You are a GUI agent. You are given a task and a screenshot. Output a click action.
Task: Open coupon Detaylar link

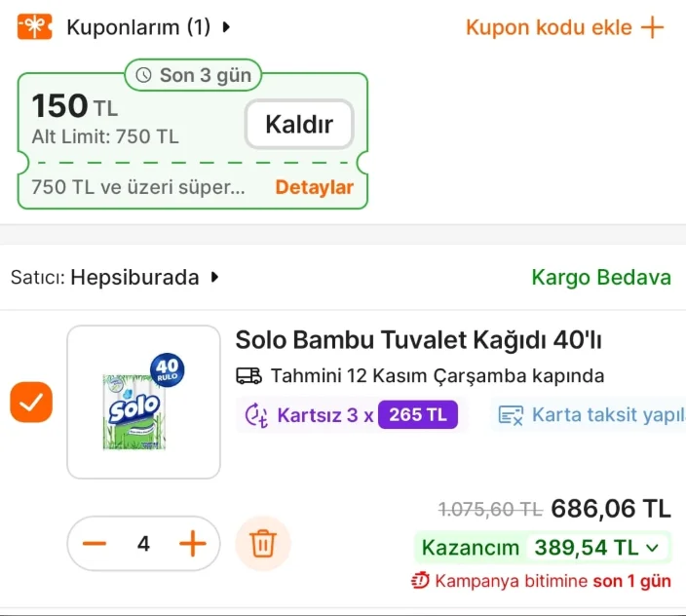(314, 187)
